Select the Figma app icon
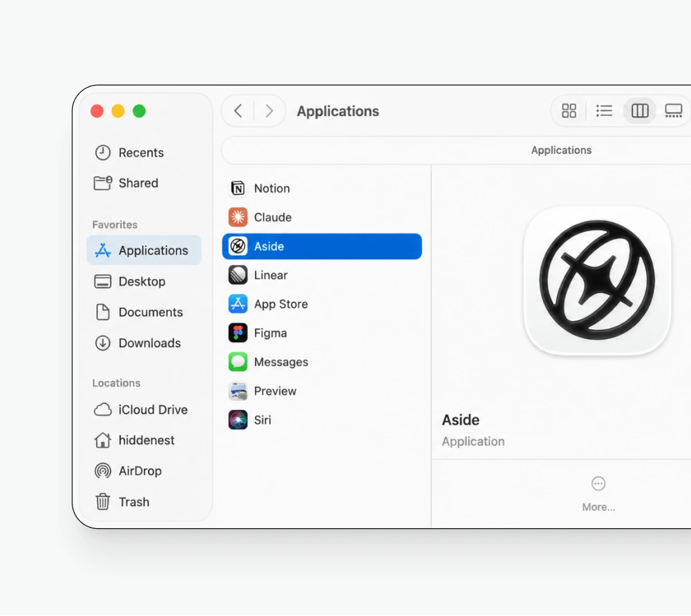The width and height of the screenshot is (691, 616). tap(238, 334)
